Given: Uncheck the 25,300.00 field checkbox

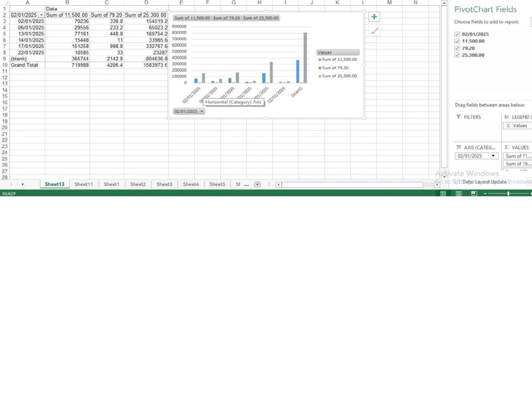Looking at the screenshot, I should pyautogui.click(x=457, y=55).
